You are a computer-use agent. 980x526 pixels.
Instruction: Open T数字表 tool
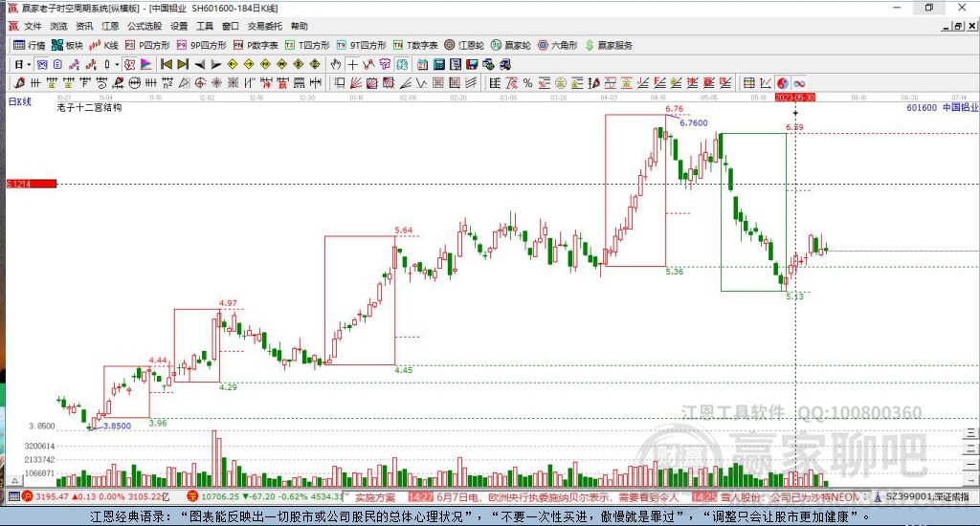point(415,45)
